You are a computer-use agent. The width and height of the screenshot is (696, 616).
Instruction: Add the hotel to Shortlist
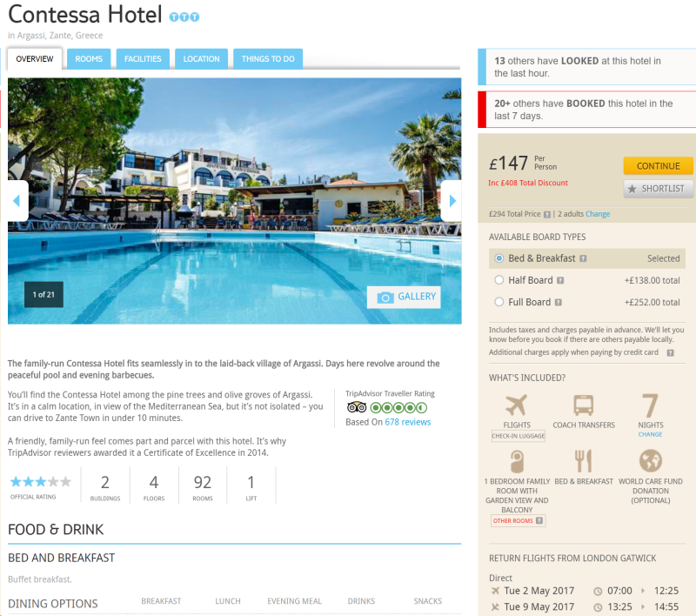pos(659,189)
